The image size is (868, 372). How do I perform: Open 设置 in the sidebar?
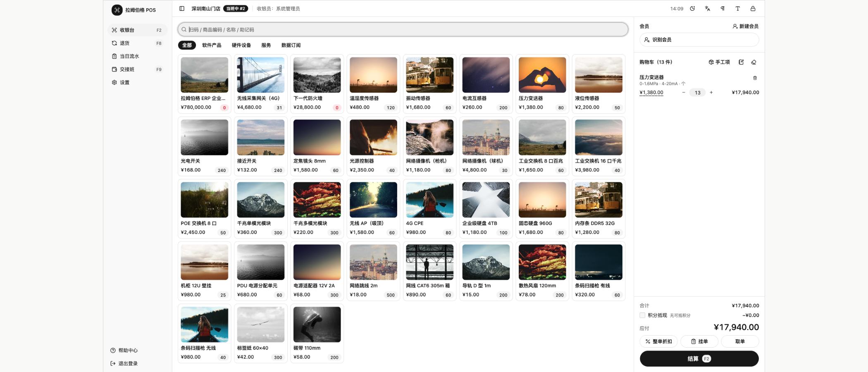click(138, 82)
